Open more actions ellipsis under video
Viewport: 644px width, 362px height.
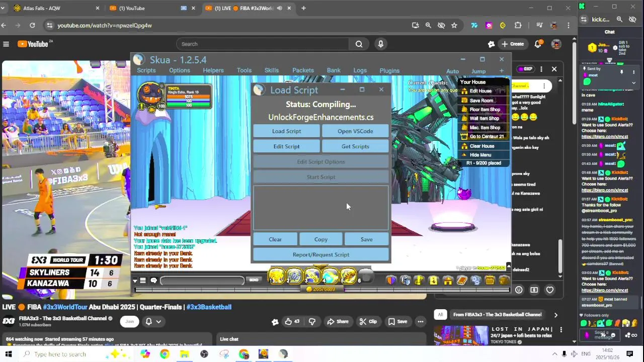pyautogui.click(x=421, y=321)
